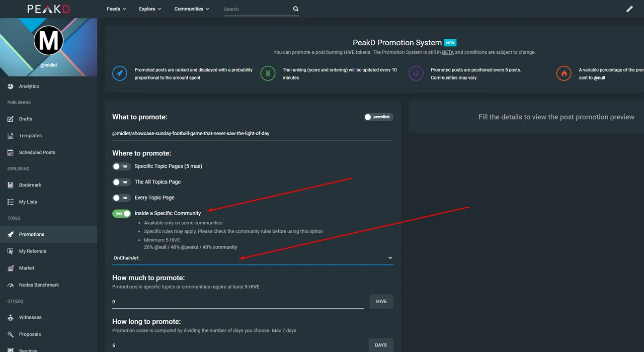The width and height of the screenshot is (644, 352).
Task: Click the Witnesses people icon
Action: (x=11, y=317)
